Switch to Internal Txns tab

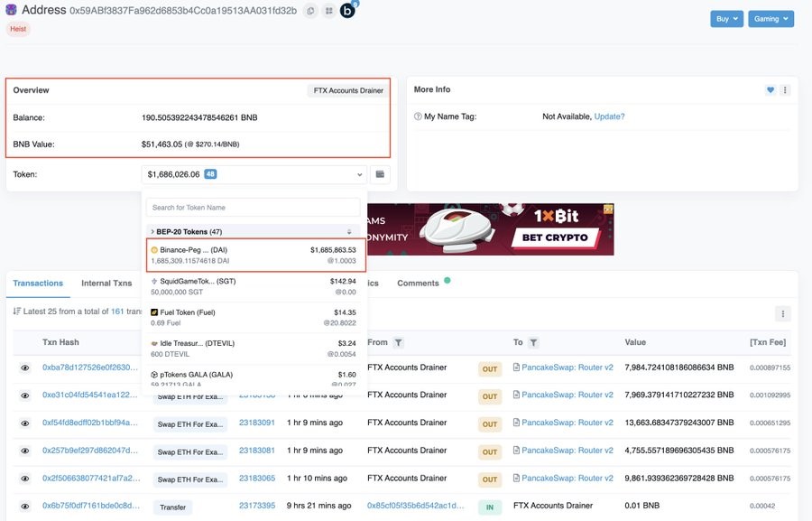click(x=106, y=284)
